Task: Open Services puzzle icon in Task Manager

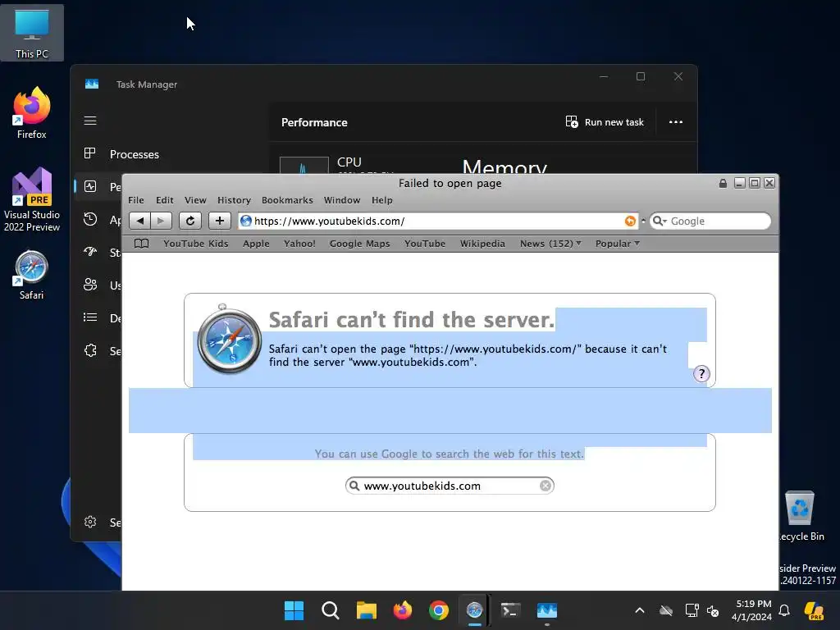Action: click(x=90, y=350)
